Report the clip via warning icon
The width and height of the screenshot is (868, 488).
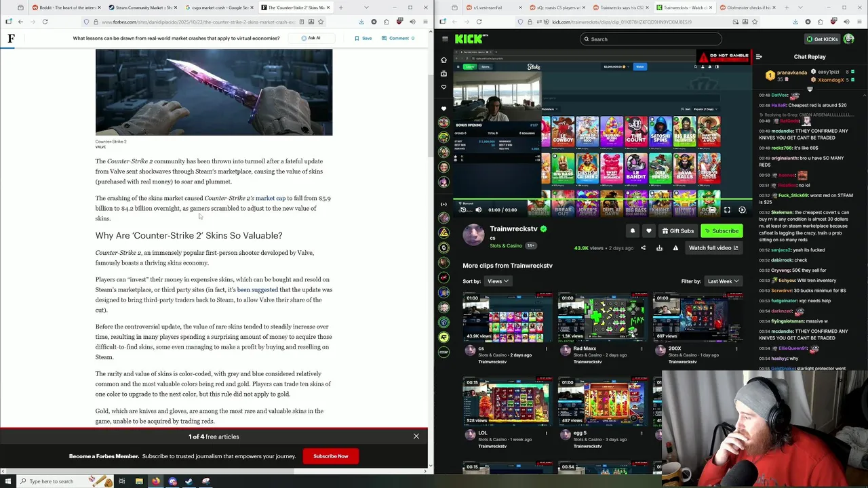(675, 248)
